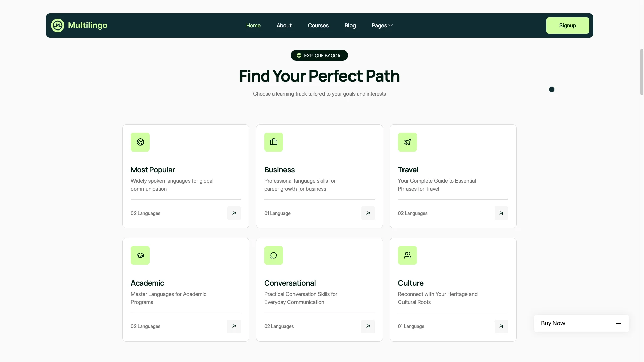644x362 pixels.
Task: Click the target icon in Explore By Goal badge
Action: (x=298, y=55)
